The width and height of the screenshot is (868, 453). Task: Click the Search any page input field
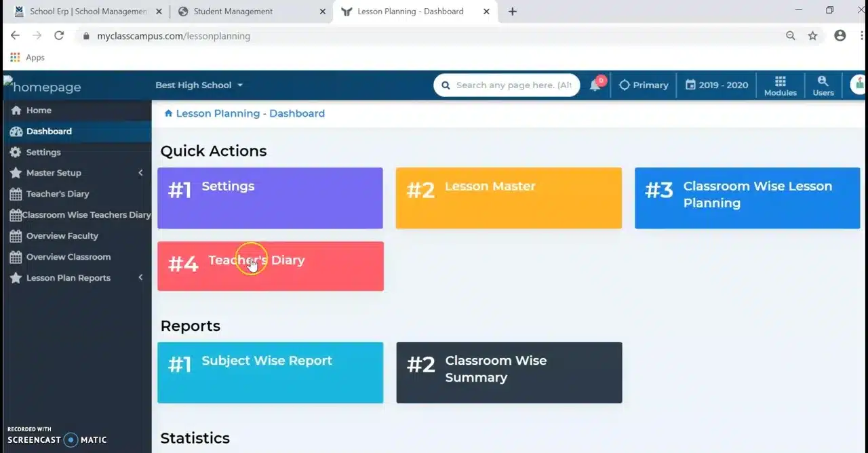coord(513,85)
